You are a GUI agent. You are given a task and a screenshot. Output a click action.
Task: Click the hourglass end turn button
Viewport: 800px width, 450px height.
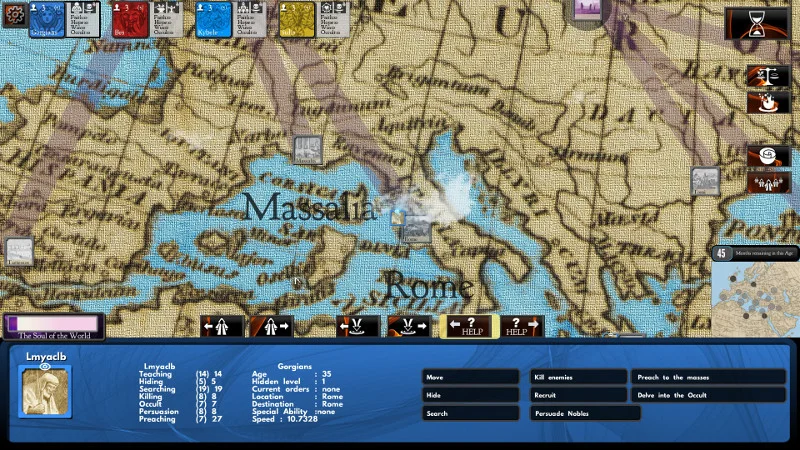pyautogui.click(x=757, y=23)
